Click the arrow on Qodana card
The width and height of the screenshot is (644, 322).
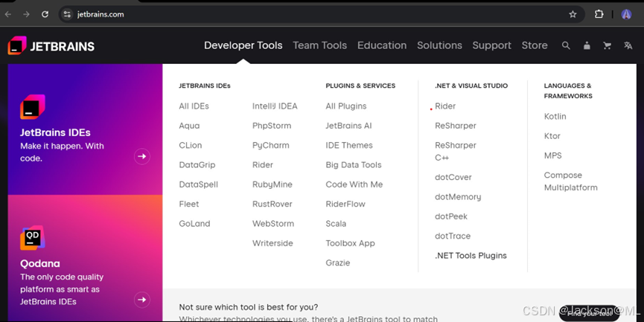click(142, 300)
